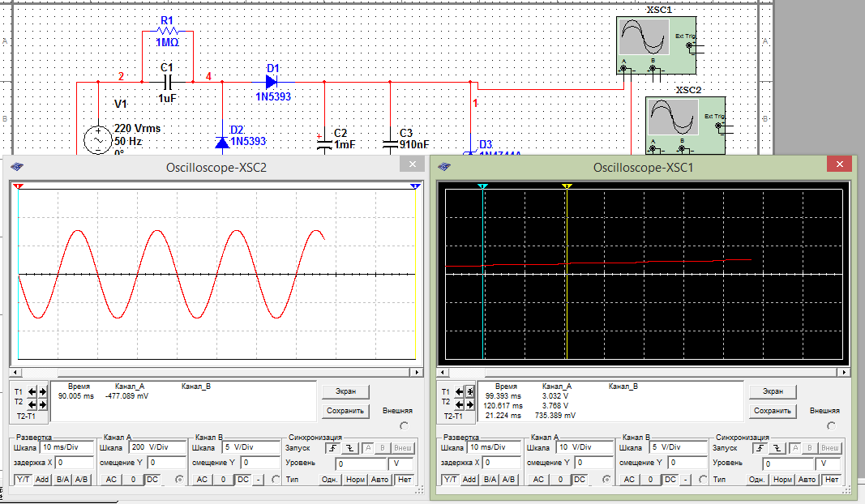Select capacitor C3 symbol in schematic
865x504 pixels.
390,144
